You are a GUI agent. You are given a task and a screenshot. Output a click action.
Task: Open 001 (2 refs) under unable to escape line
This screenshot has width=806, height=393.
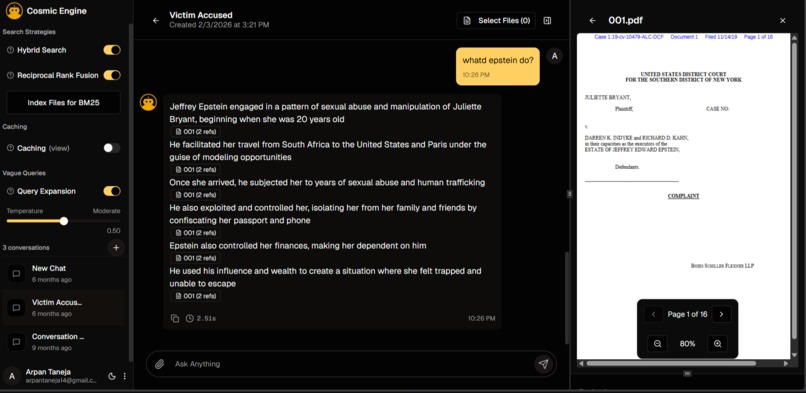coord(195,296)
